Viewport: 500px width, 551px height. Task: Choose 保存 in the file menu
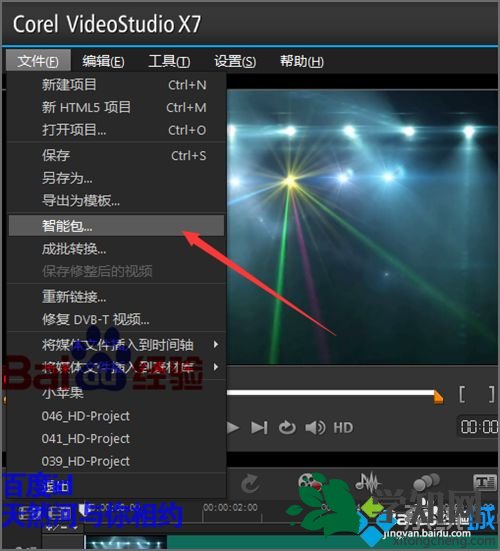(116, 155)
